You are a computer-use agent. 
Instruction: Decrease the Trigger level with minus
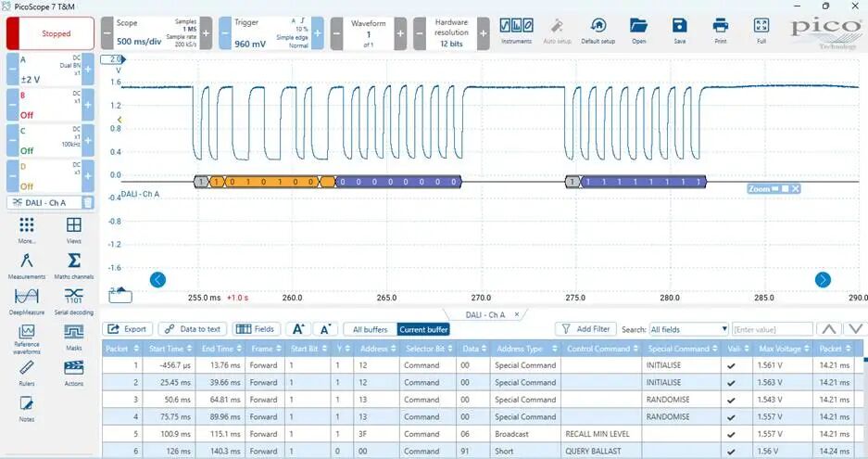[225, 33]
